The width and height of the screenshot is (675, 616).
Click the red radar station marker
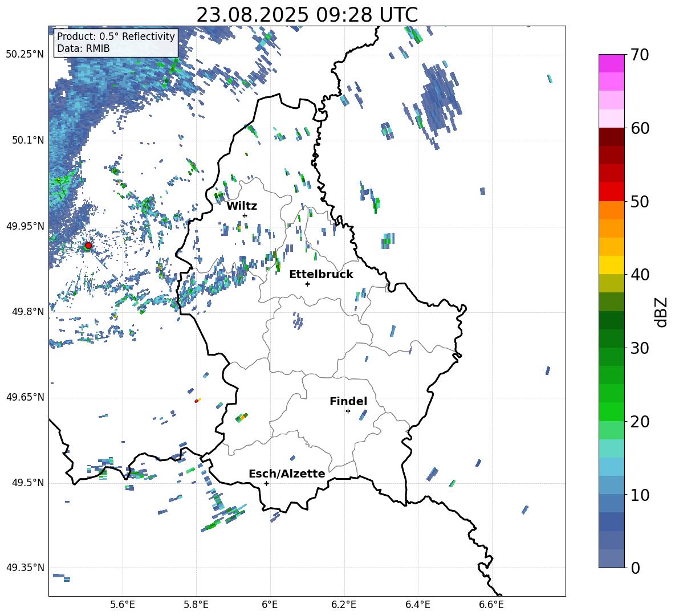coord(88,245)
